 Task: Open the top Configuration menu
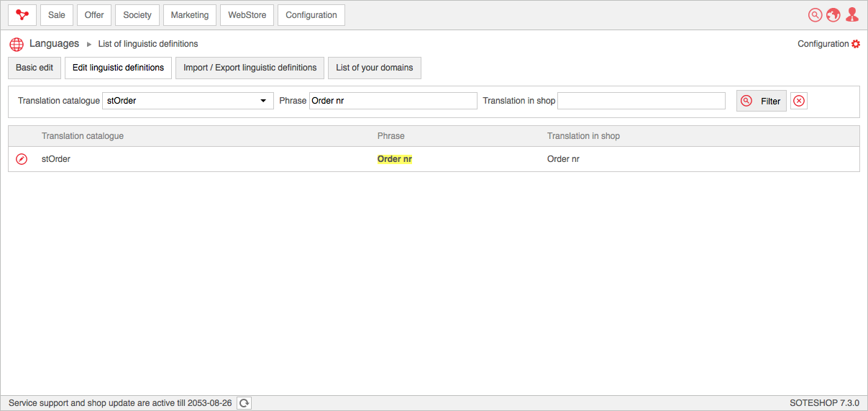point(311,15)
